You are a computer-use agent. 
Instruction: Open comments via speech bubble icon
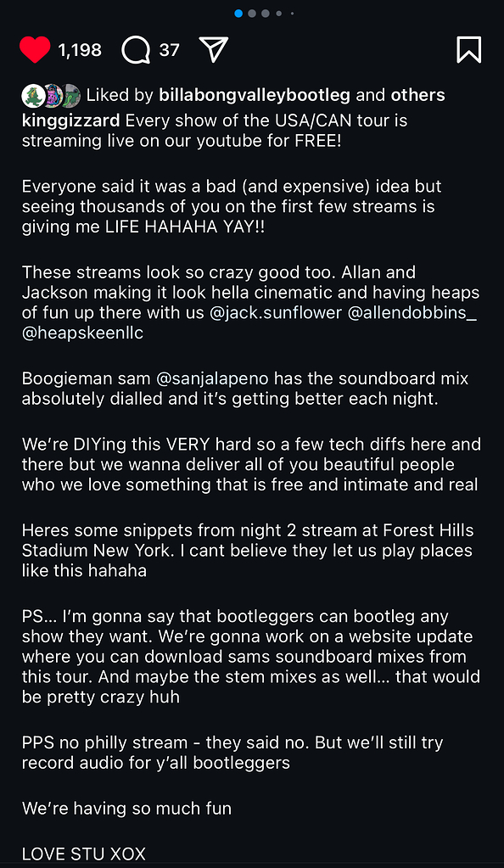click(x=136, y=50)
